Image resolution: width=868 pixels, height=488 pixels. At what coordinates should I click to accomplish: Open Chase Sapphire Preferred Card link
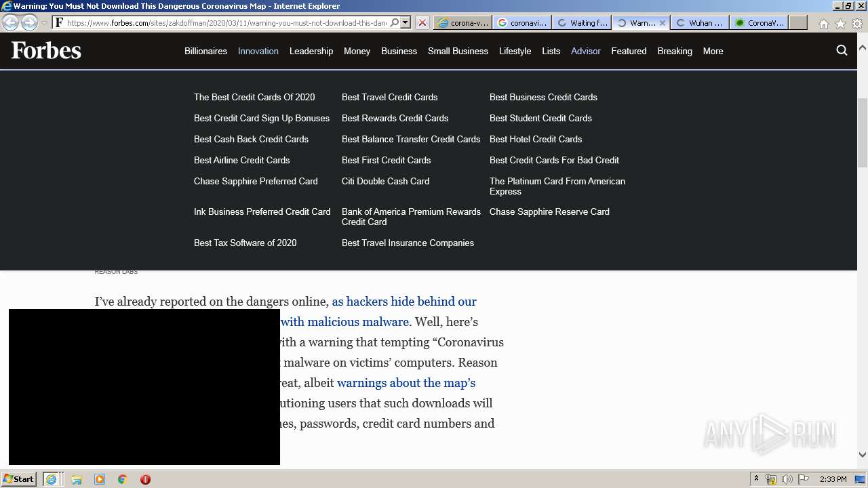click(x=256, y=181)
